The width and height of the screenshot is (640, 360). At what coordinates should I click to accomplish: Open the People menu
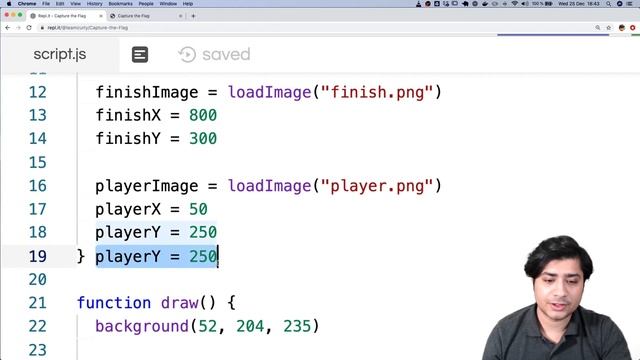(146, 4)
